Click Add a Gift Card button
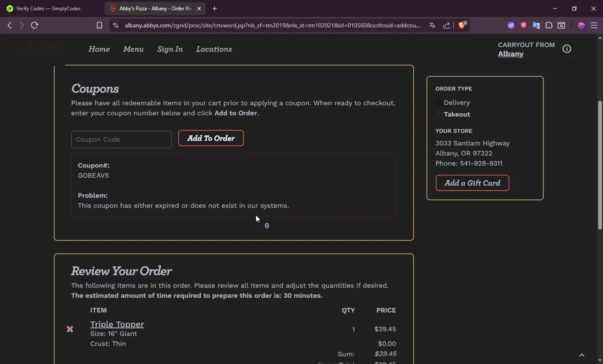The height and width of the screenshot is (364, 603). point(472,183)
